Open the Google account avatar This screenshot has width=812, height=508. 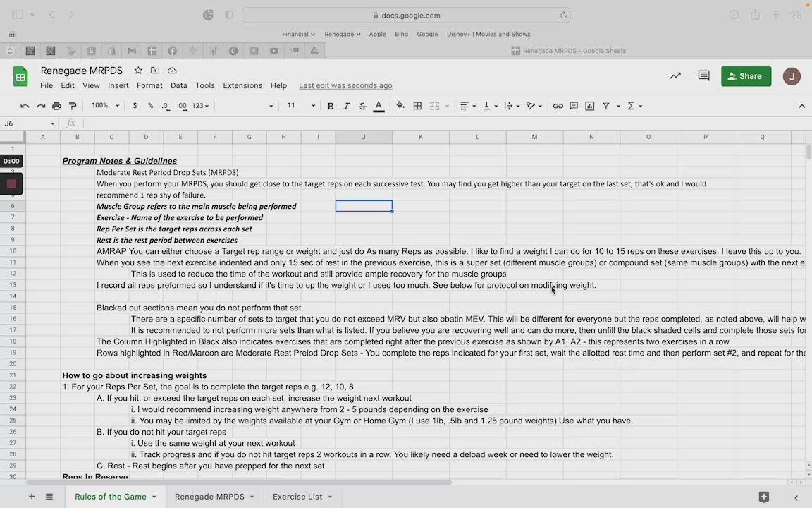pyautogui.click(x=792, y=76)
